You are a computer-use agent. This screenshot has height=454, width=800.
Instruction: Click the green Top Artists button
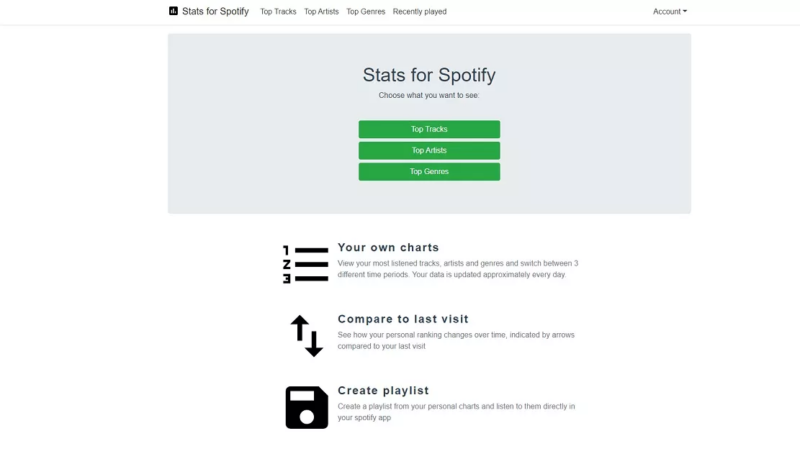click(x=429, y=150)
